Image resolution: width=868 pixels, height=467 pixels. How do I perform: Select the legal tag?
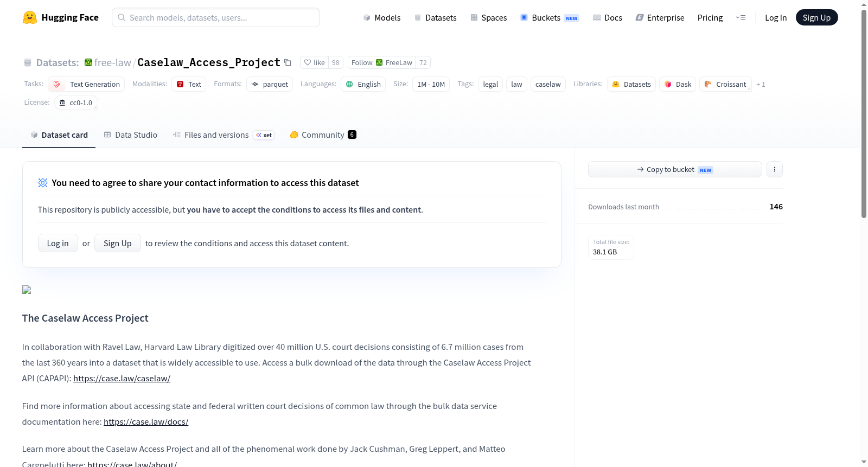pos(490,84)
